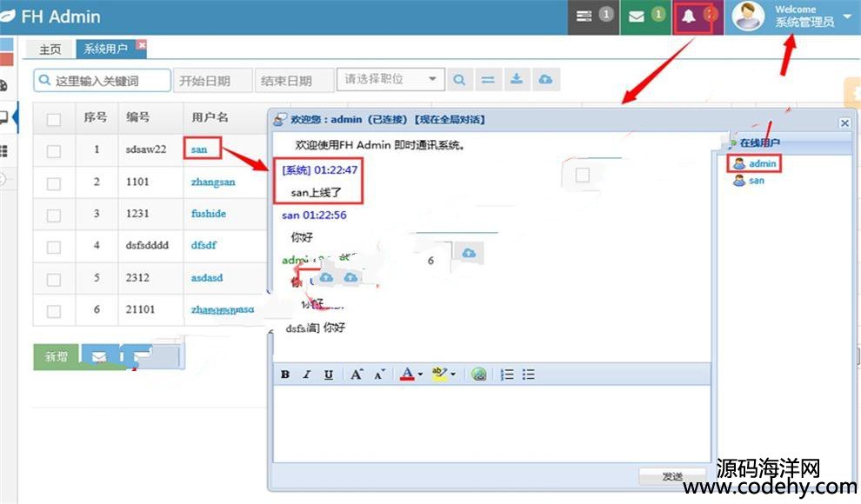The height and width of the screenshot is (504, 861).
Task: Click the download icon in toolbar
Action: click(517, 80)
